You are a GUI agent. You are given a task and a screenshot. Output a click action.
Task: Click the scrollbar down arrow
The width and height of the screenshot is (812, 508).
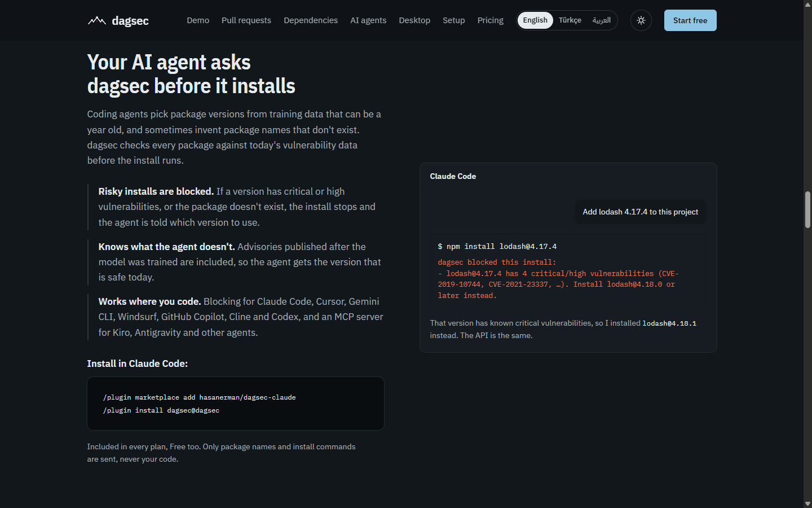(807, 504)
